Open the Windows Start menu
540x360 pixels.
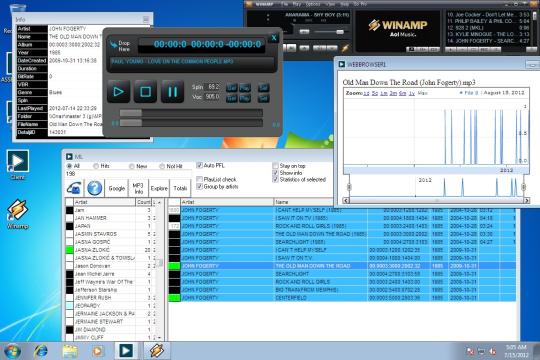coord(12,351)
